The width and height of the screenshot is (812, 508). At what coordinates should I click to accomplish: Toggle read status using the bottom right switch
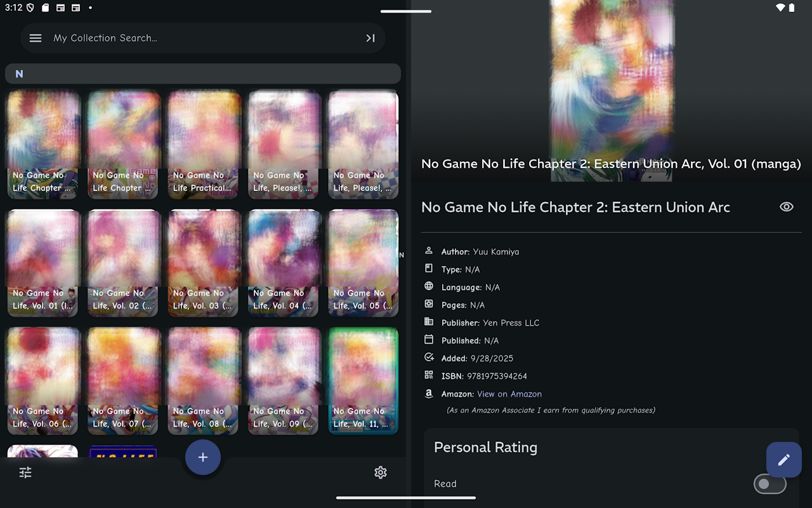coord(769,484)
